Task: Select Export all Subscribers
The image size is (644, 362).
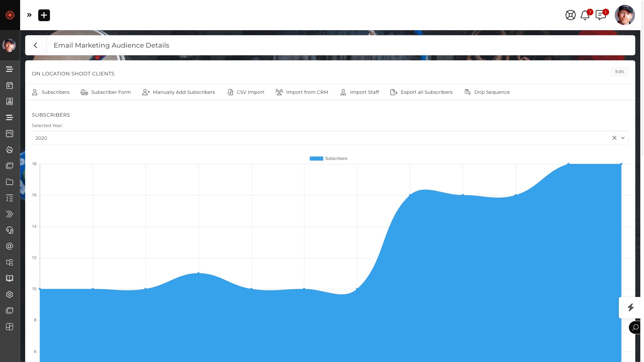Action: click(421, 92)
